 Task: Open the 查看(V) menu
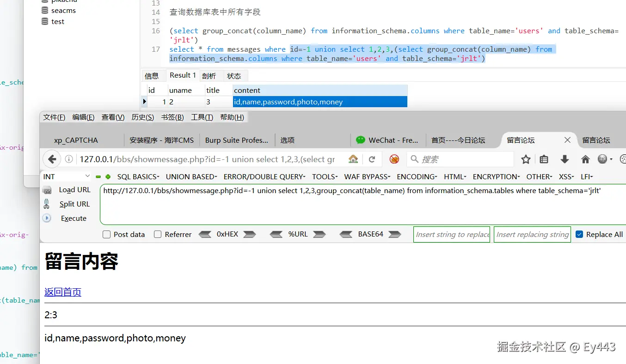[x=113, y=117]
